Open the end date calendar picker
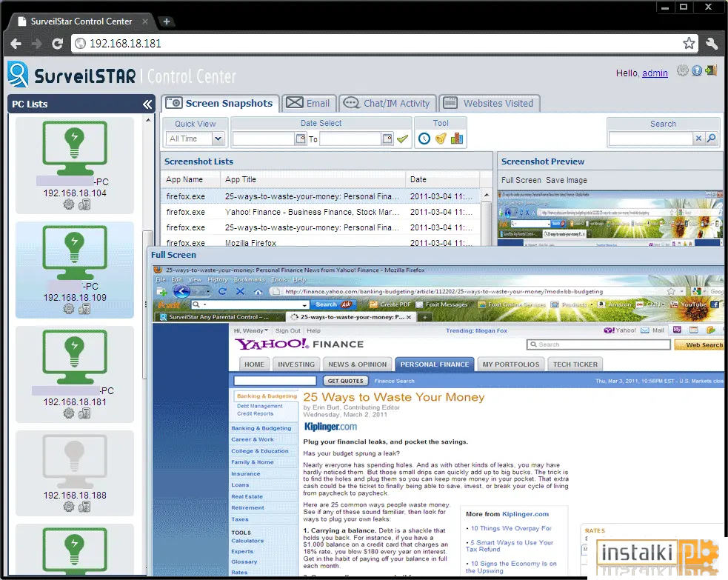 [387, 139]
